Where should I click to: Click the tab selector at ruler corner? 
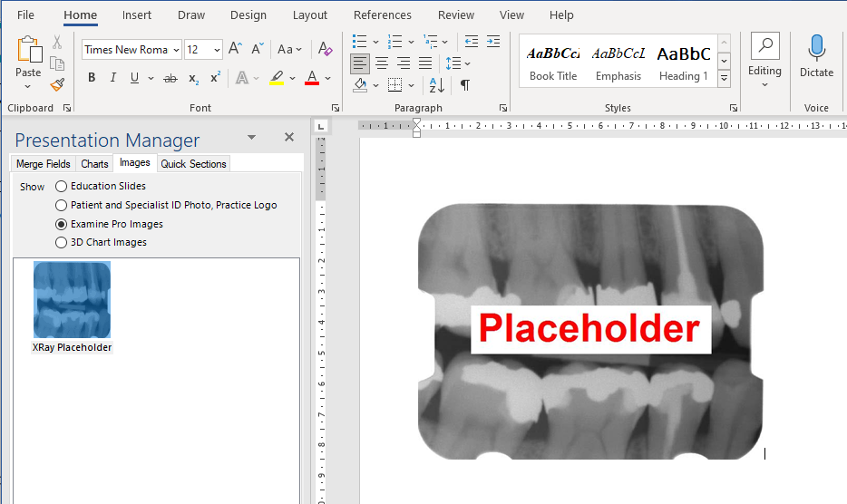321,126
